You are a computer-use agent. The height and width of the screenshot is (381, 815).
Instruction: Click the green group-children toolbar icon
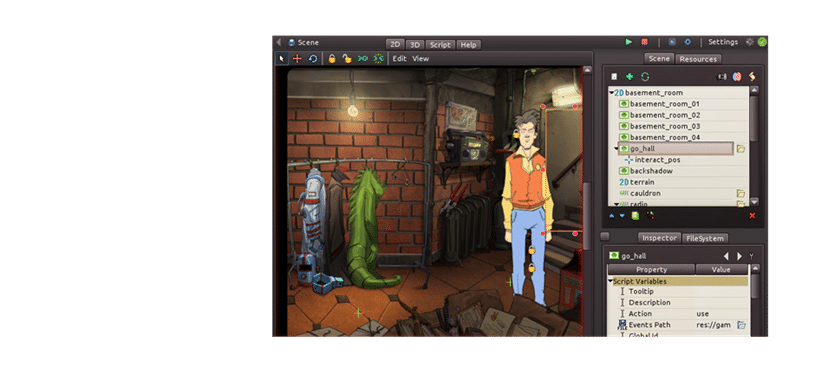click(363, 59)
